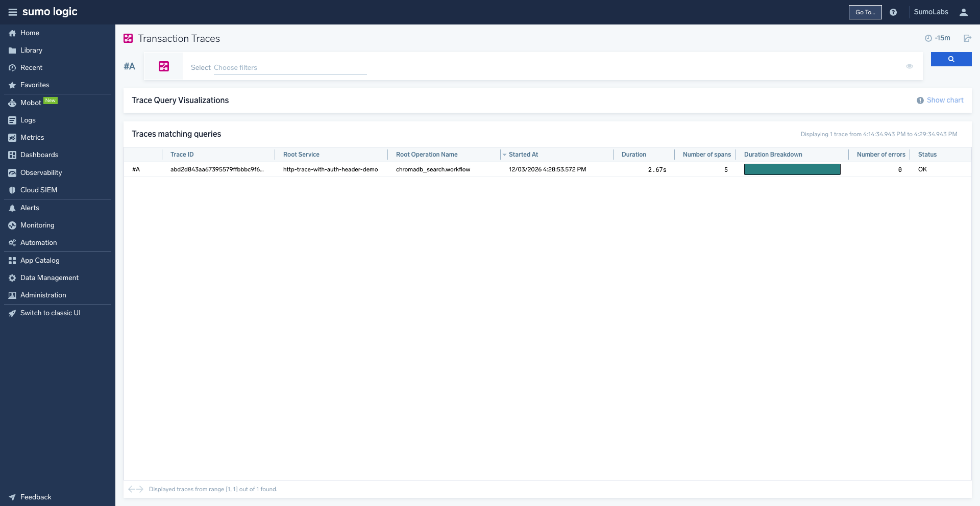Image resolution: width=980 pixels, height=506 pixels.
Task: Open the help question mark icon
Action: tap(893, 12)
